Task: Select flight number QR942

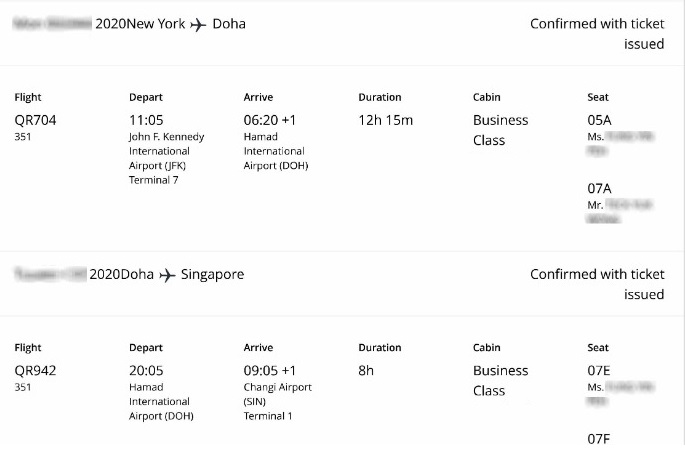Action: (x=36, y=371)
